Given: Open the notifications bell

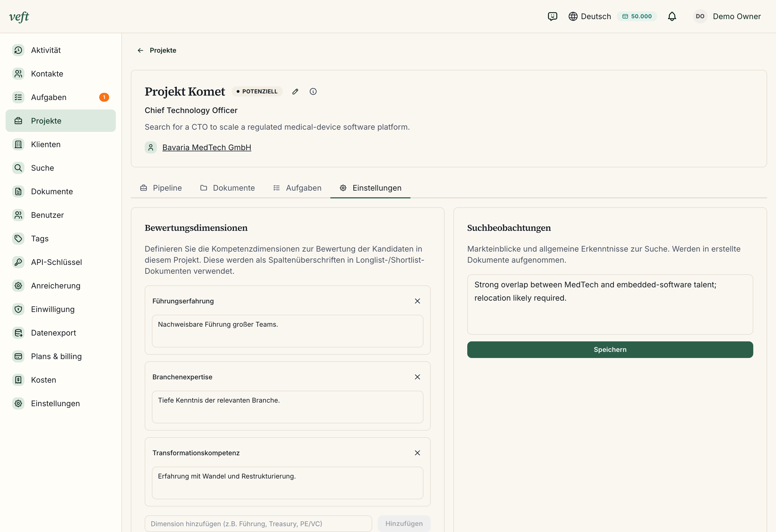Looking at the screenshot, I should 672,16.
